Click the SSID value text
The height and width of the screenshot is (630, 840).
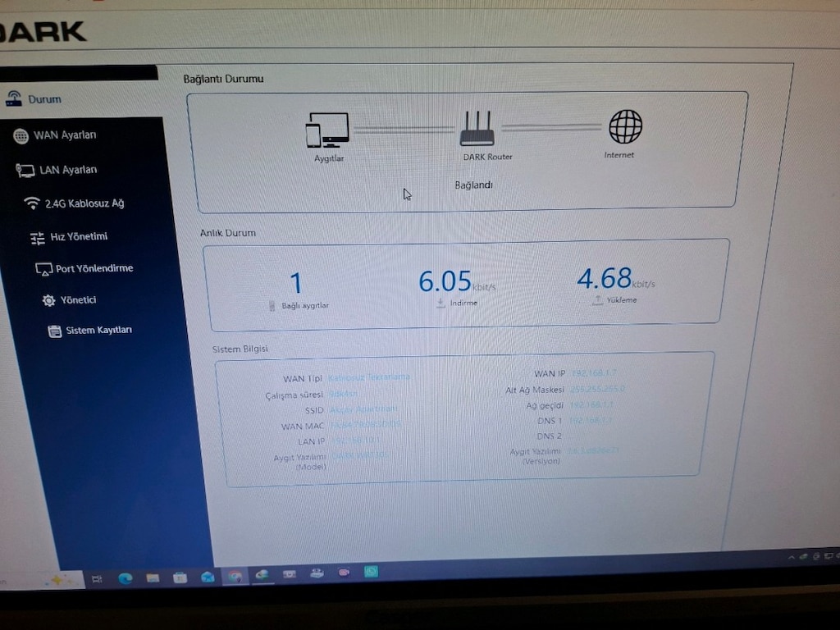click(363, 409)
